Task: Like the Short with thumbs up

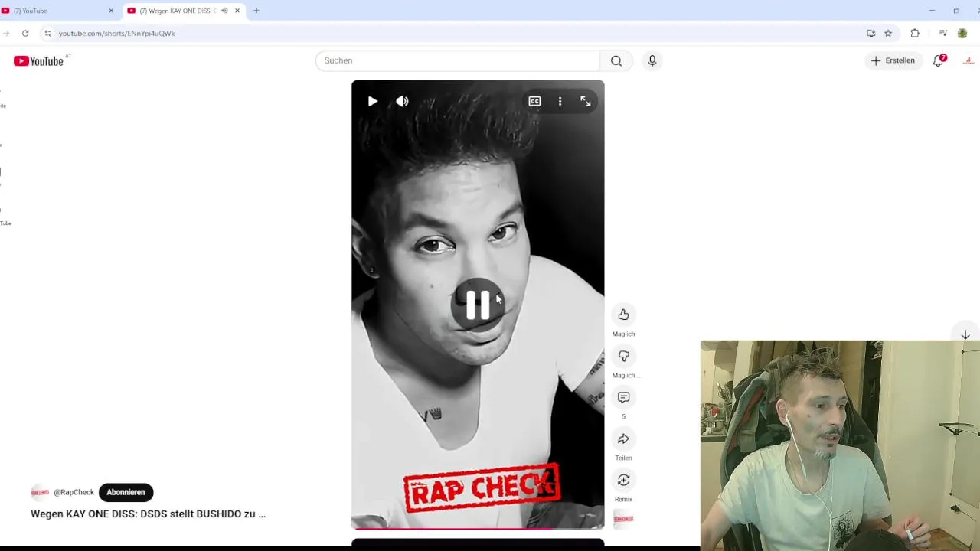Action: coord(623,315)
